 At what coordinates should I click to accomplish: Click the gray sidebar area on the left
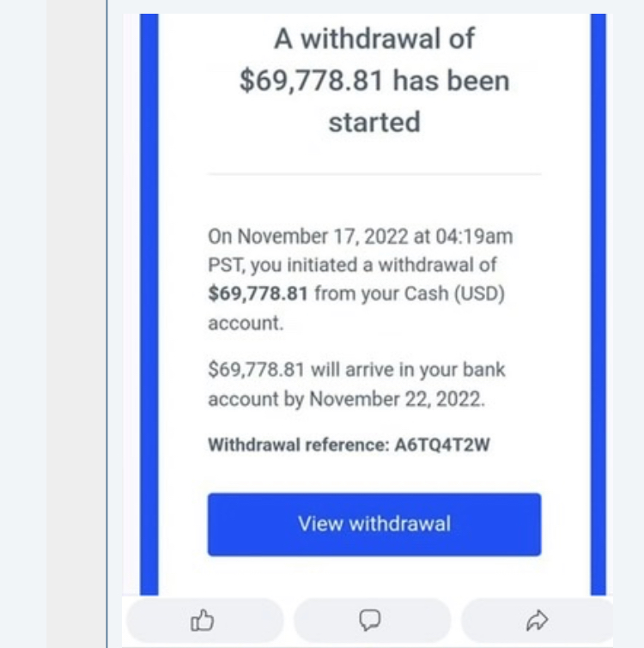click(76, 324)
